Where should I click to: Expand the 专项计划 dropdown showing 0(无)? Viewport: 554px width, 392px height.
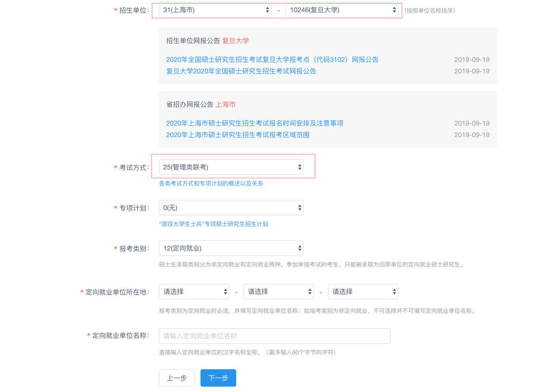[231, 208]
